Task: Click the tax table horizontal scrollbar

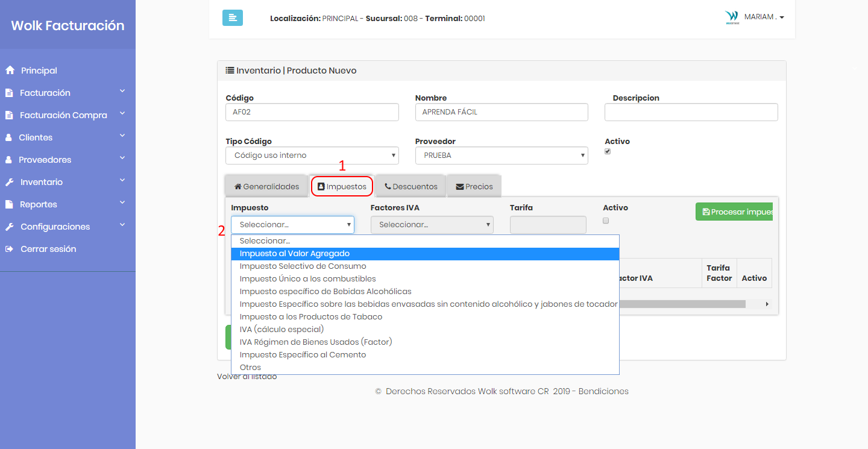Action: pos(682,304)
